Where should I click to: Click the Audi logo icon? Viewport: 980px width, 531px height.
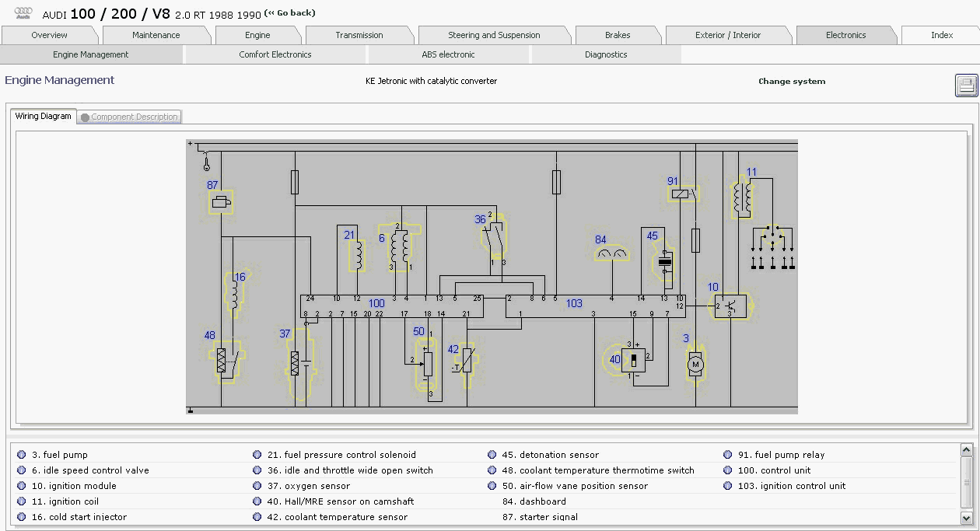[x=23, y=13]
